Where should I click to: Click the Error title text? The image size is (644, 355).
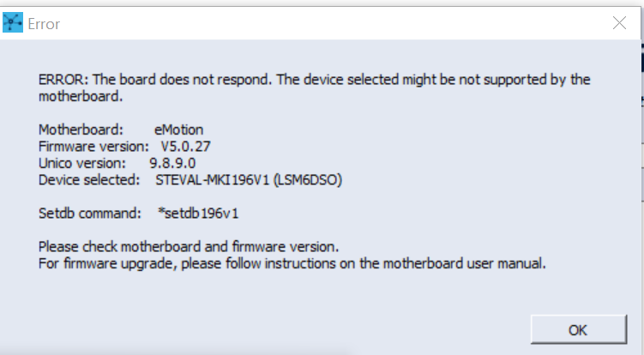click(44, 24)
